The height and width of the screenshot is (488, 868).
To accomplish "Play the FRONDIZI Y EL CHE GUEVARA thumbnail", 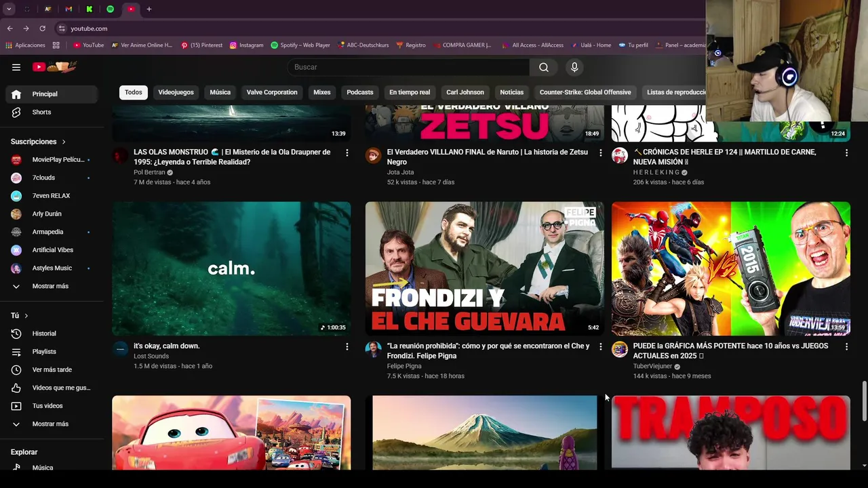I will [484, 268].
